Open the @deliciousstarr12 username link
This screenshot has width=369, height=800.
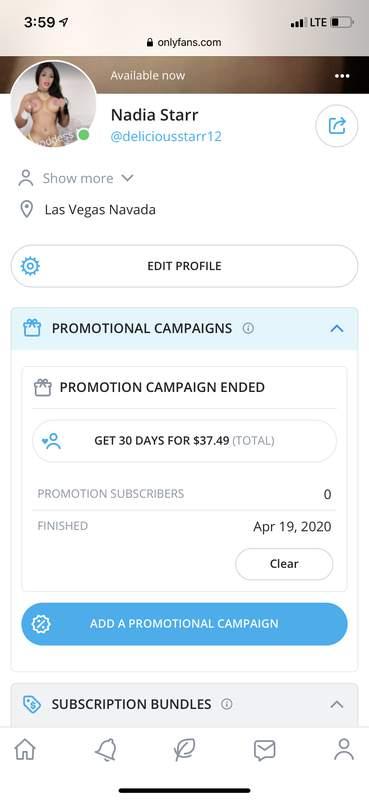tap(166, 136)
